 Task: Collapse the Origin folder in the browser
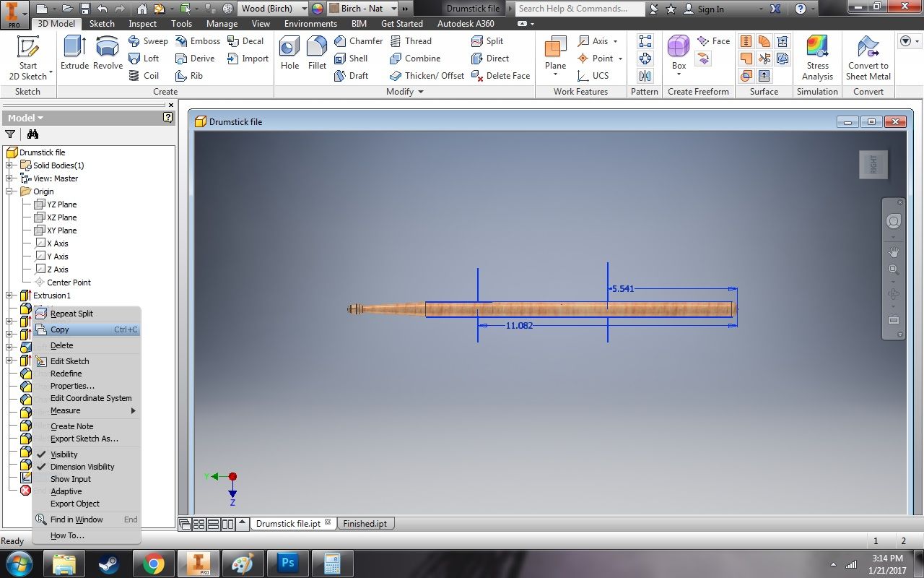tap(9, 191)
